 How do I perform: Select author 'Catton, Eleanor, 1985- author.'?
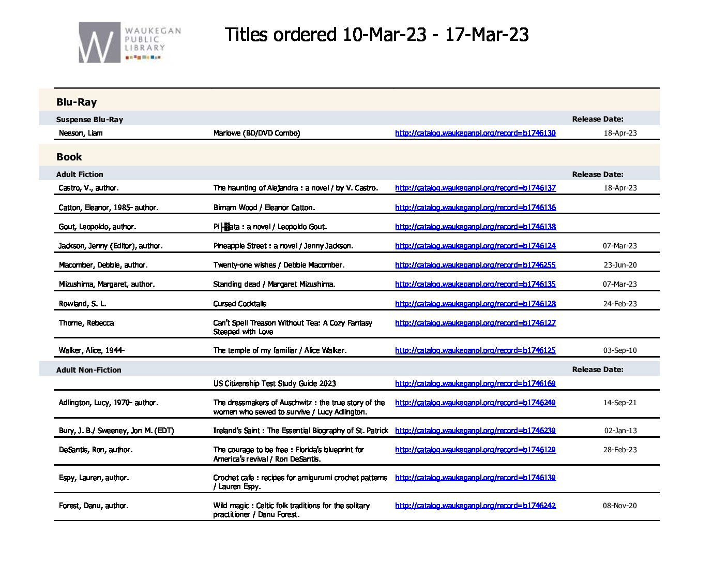click(109, 208)
